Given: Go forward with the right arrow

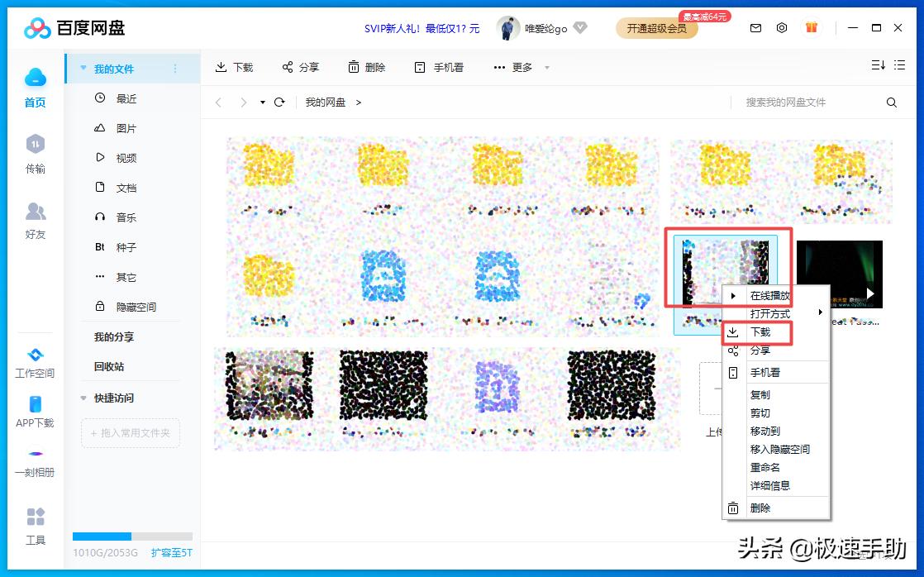Looking at the screenshot, I should (243, 103).
